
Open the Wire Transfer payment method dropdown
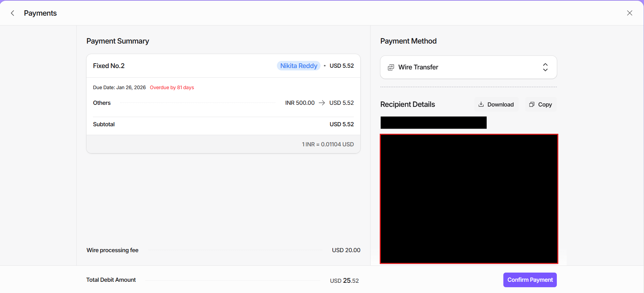click(x=469, y=67)
